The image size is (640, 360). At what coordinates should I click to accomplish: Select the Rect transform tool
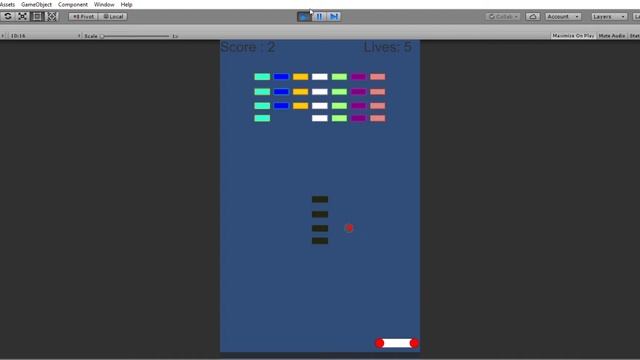pyautogui.click(x=37, y=16)
